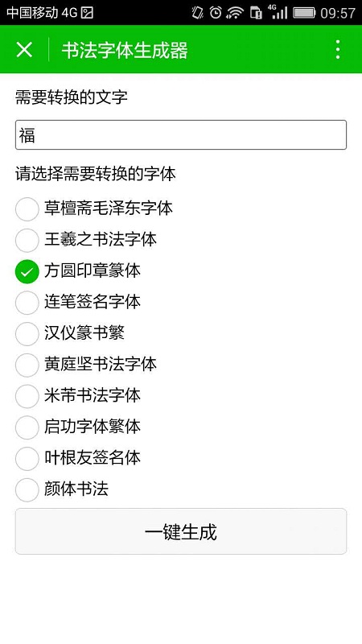Screen dimensions: 362x644
Task: Tap the vibrate mode status icon
Action: 197,13
